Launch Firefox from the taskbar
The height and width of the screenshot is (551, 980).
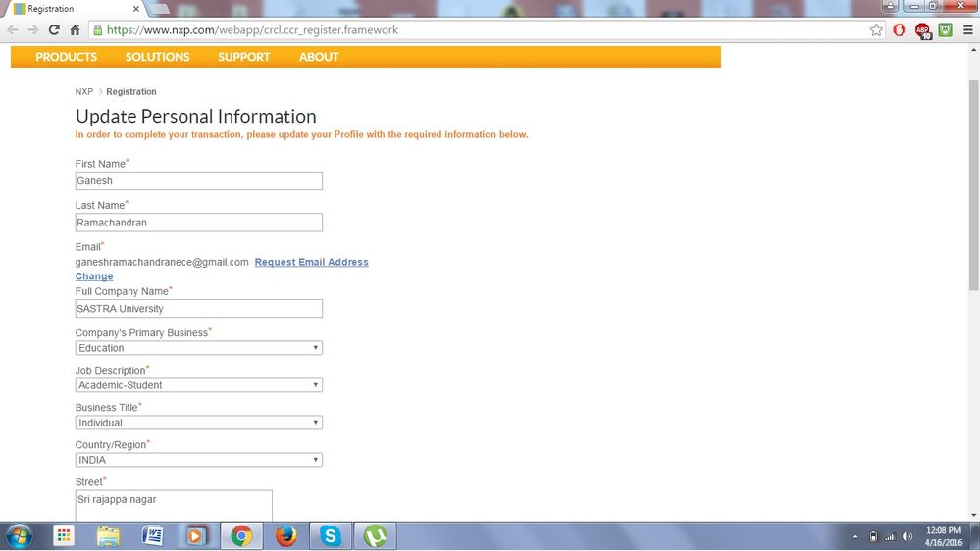click(x=285, y=536)
